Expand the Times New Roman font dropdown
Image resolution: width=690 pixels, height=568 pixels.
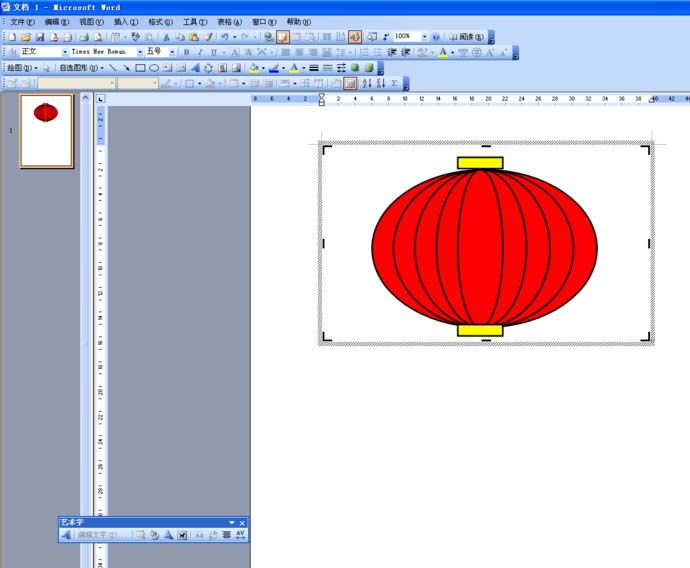coord(140,52)
